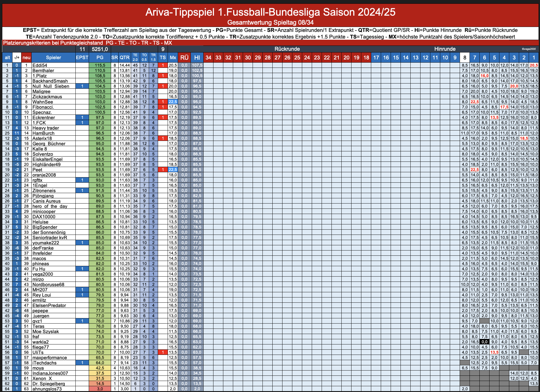Viewport: 540px width, 392px height.
Task: Select player name EiskalterEngel
Action: pyautogui.click(x=47, y=159)
